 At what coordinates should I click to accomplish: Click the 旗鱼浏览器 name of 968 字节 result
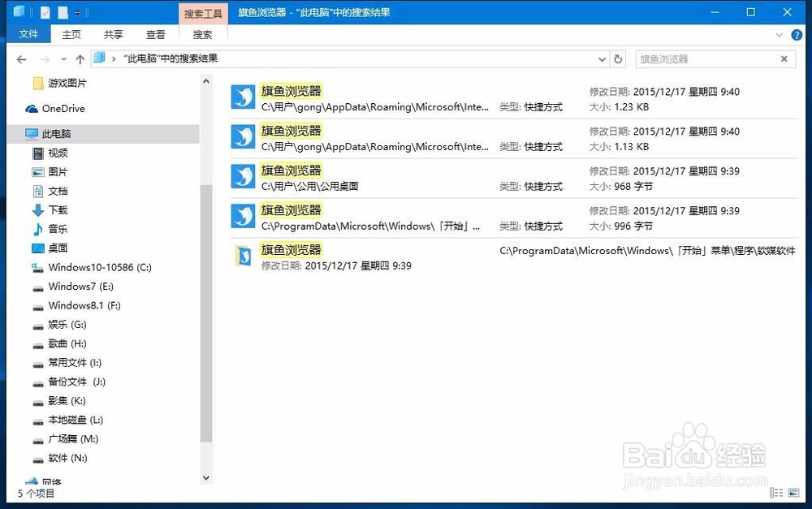(291, 170)
